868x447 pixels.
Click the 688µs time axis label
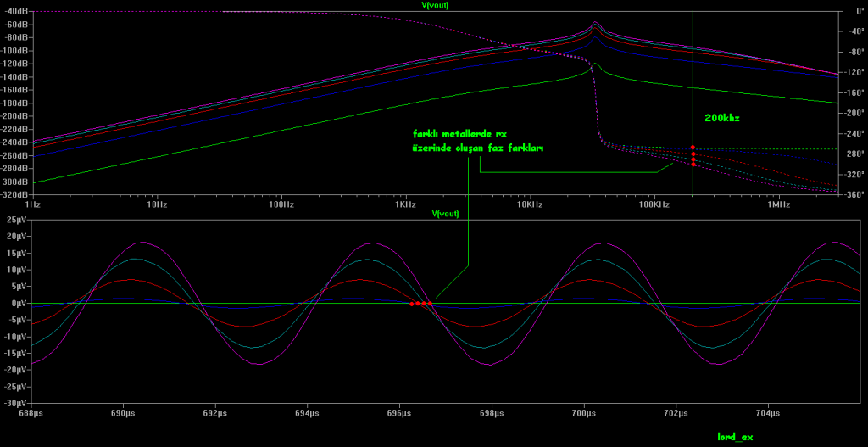pyautogui.click(x=31, y=413)
